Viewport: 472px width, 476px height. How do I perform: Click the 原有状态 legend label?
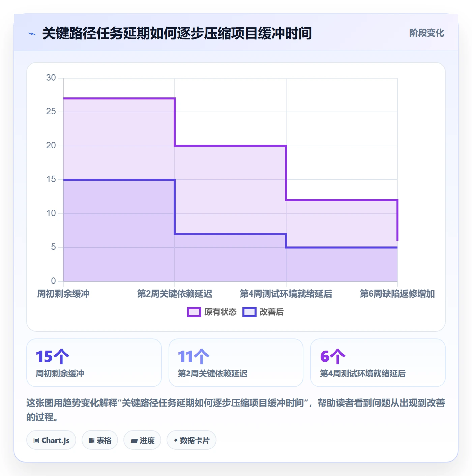220,312
